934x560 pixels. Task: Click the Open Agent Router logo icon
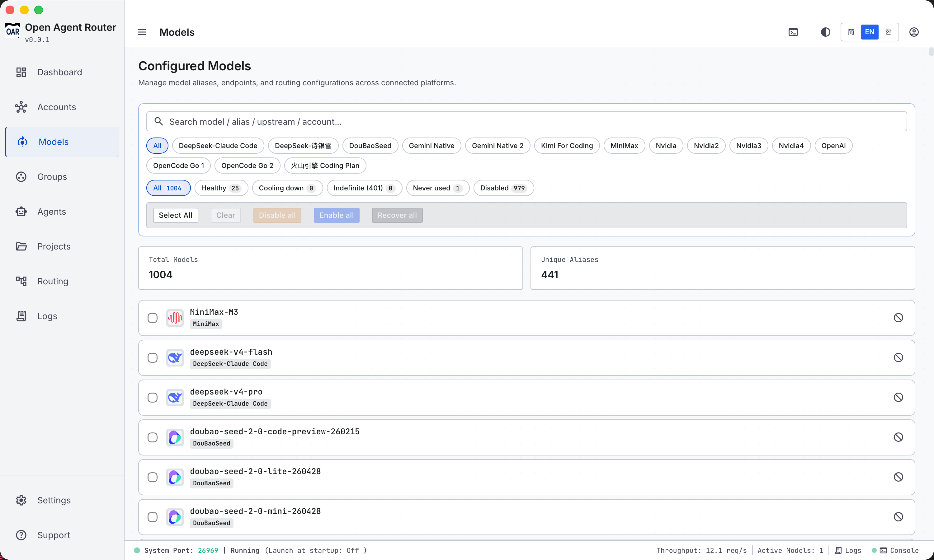pyautogui.click(x=12, y=31)
